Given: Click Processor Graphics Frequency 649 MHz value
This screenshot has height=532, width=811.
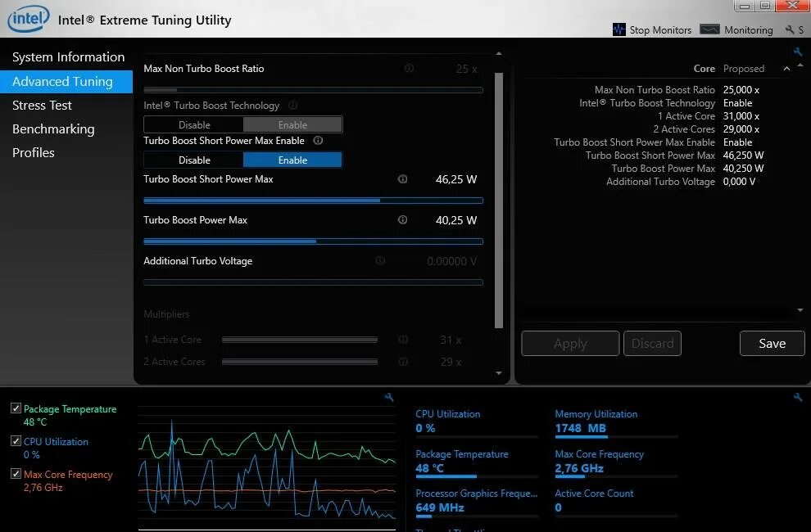Looking at the screenshot, I should pos(440,507).
